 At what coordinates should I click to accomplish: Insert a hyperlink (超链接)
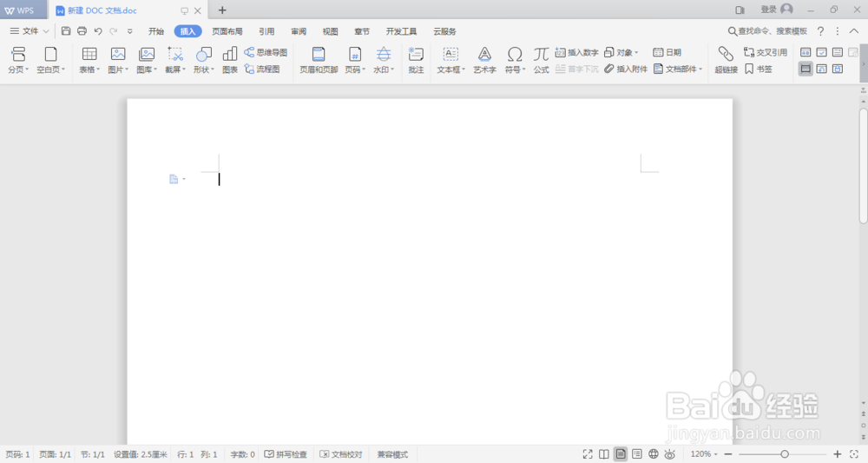726,60
